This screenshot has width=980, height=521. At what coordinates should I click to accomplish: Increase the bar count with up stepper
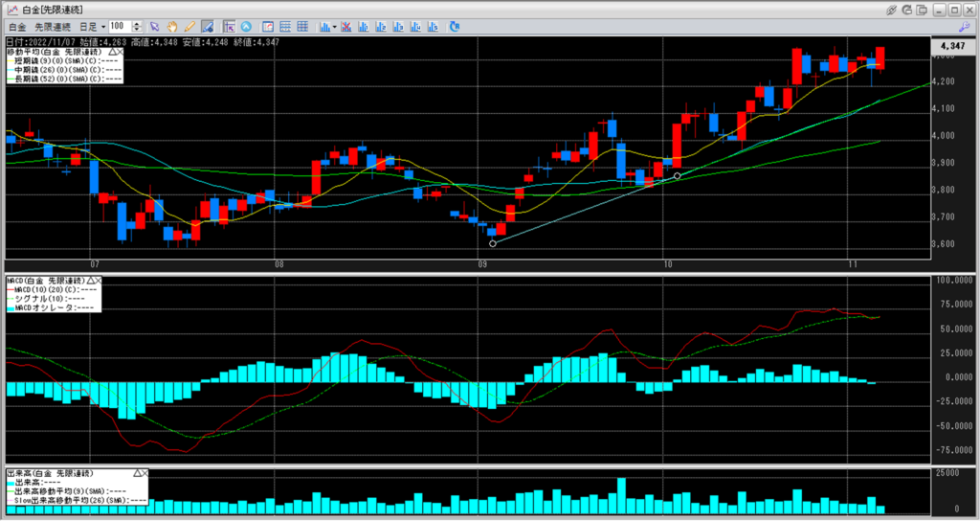tap(138, 24)
